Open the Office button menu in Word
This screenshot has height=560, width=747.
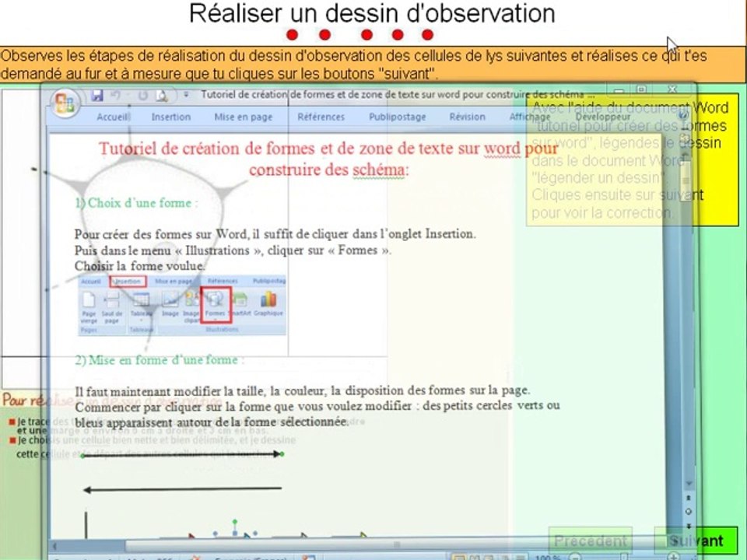65,103
